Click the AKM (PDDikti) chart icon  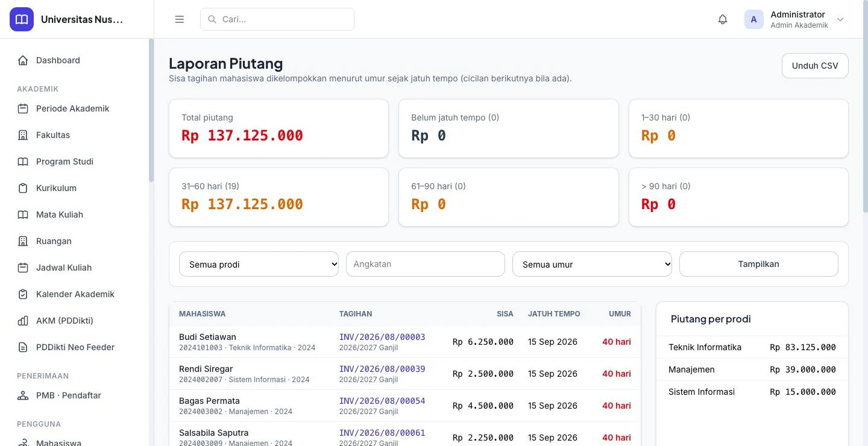[x=23, y=321]
